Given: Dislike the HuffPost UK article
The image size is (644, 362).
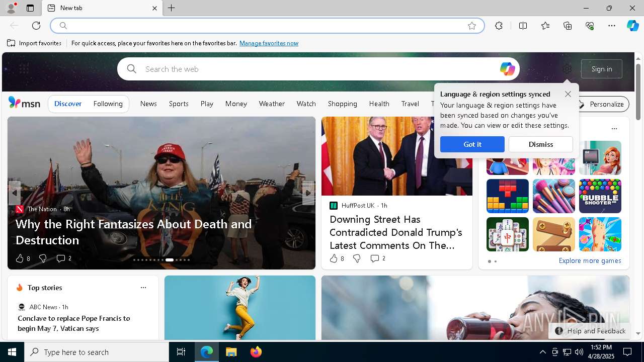Looking at the screenshot, I should (x=357, y=258).
